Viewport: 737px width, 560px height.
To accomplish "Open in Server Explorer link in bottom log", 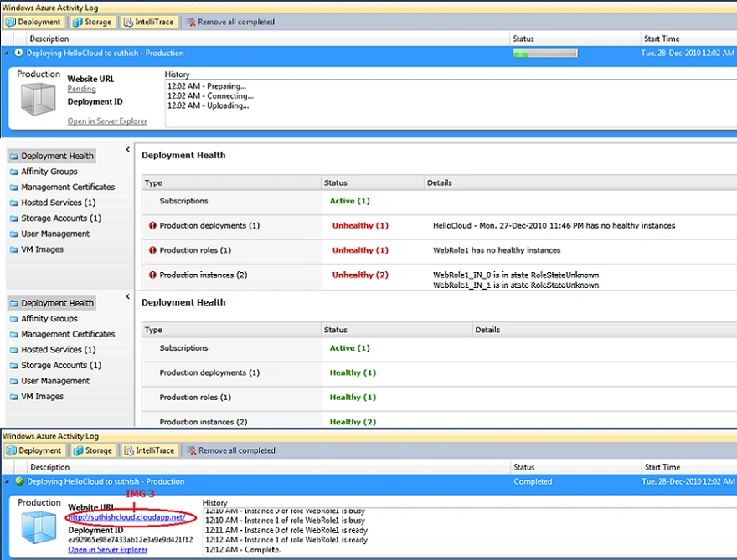I will [108, 550].
